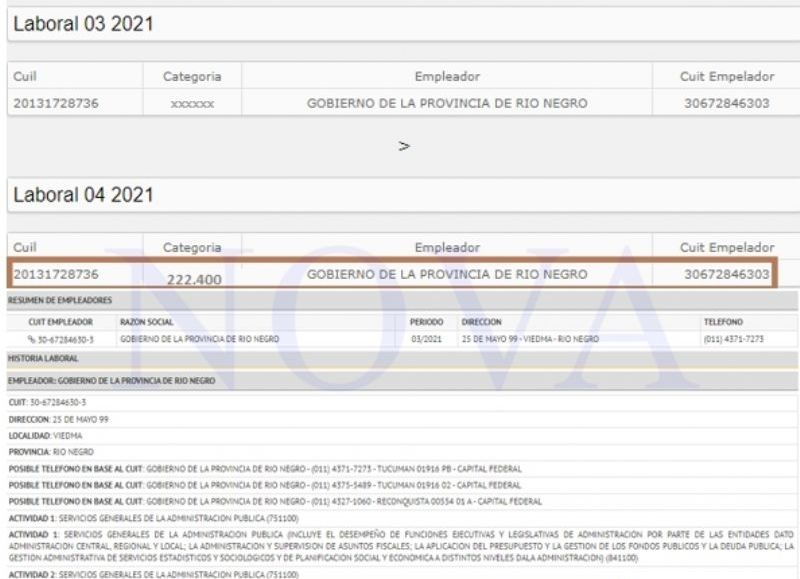The height and width of the screenshot is (579, 800).
Task: Select Cuit Empelador header in Laboral 03 table
Action: coord(727,77)
